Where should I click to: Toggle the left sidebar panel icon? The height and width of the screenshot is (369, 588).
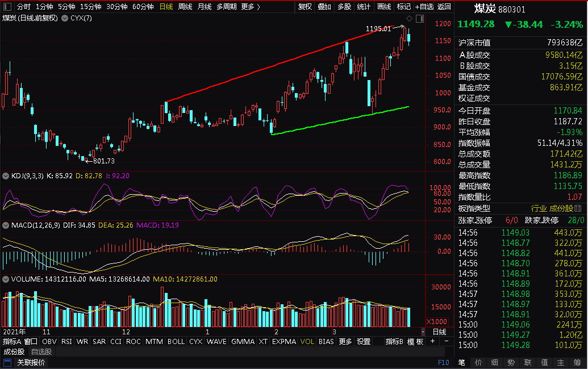click(x=7, y=7)
